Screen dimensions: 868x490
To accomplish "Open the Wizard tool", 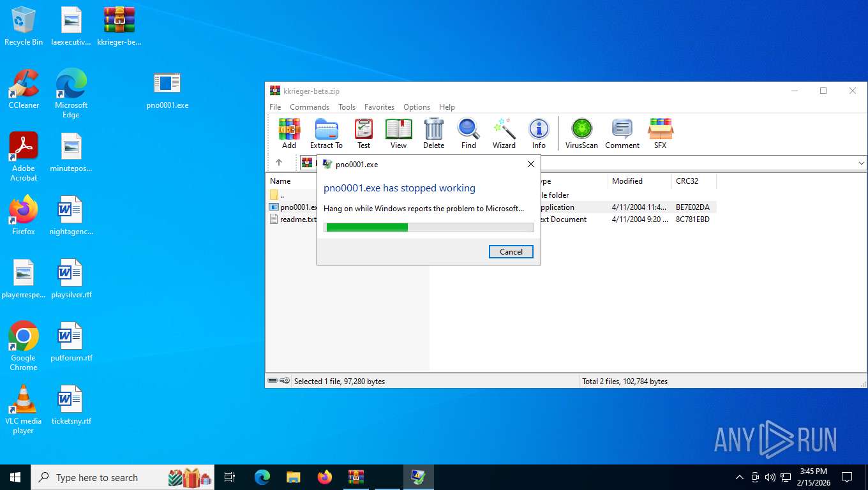I will pos(504,134).
